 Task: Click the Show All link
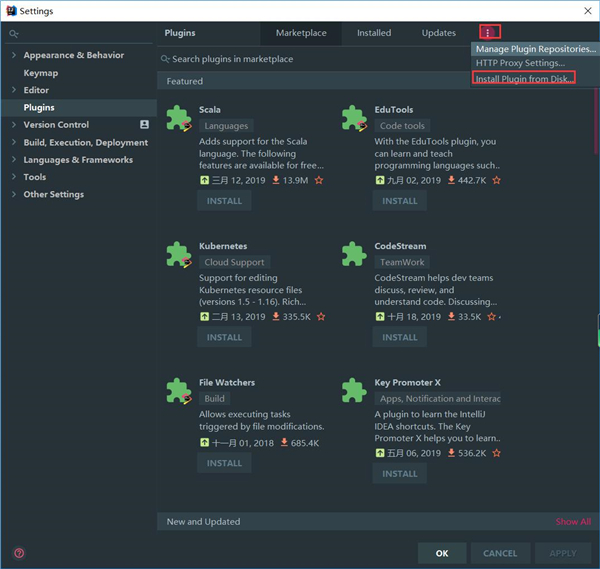573,522
